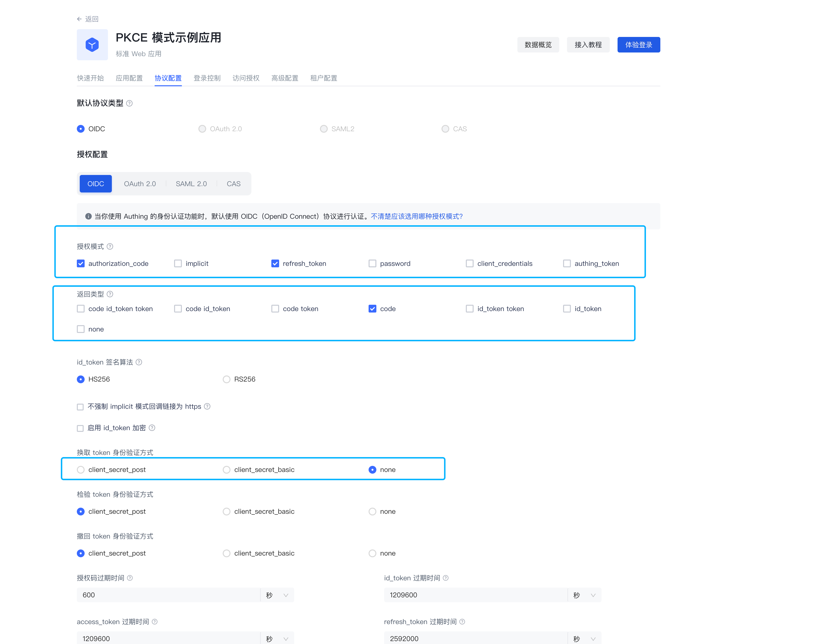This screenshot has height=644, width=814.
Task: Enable the implicit authorization mode checkbox
Action: coord(178,263)
